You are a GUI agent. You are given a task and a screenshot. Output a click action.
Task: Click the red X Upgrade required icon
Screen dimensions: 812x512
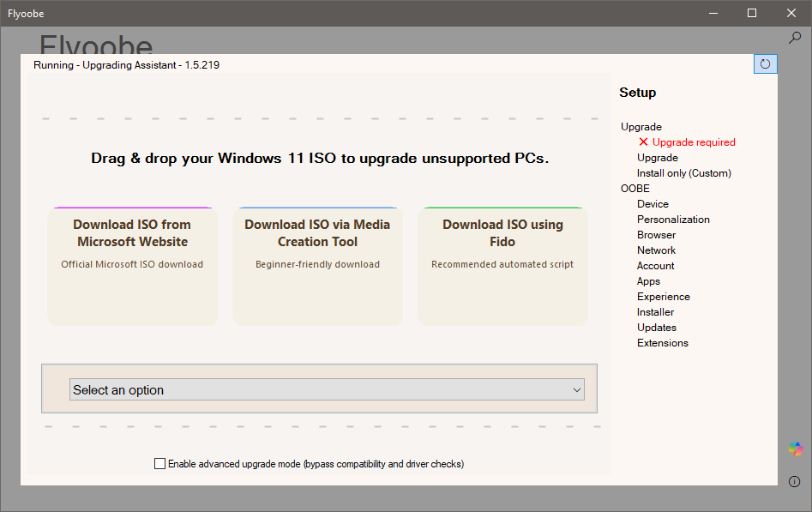643,142
